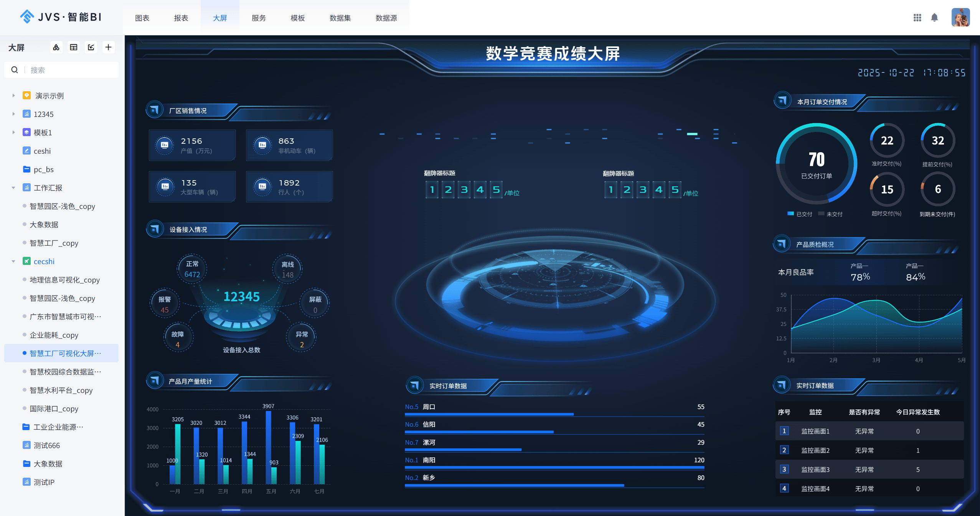Collapse the 工作汇报 folder
Viewport: 980px width, 516px height.
pyautogui.click(x=13, y=188)
